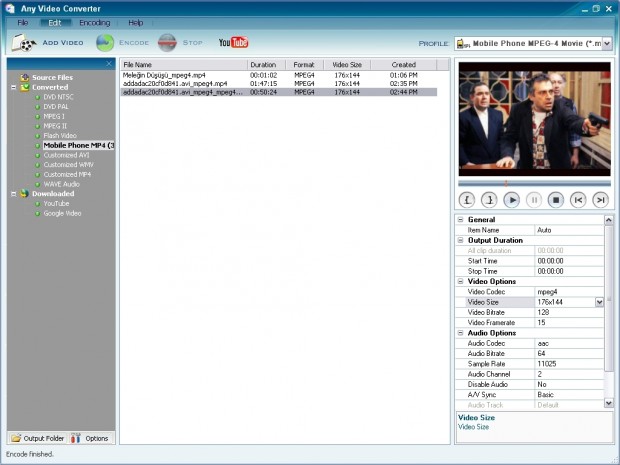The width and height of the screenshot is (620, 465).
Task: Select the addadac20cf0d841.avi_mpeg4.mp4 file row
Action: (279, 83)
